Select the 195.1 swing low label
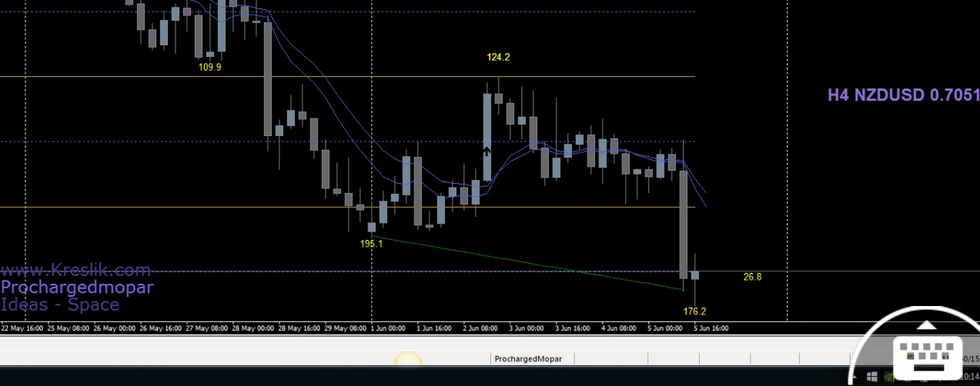The image size is (980, 386). click(x=371, y=244)
